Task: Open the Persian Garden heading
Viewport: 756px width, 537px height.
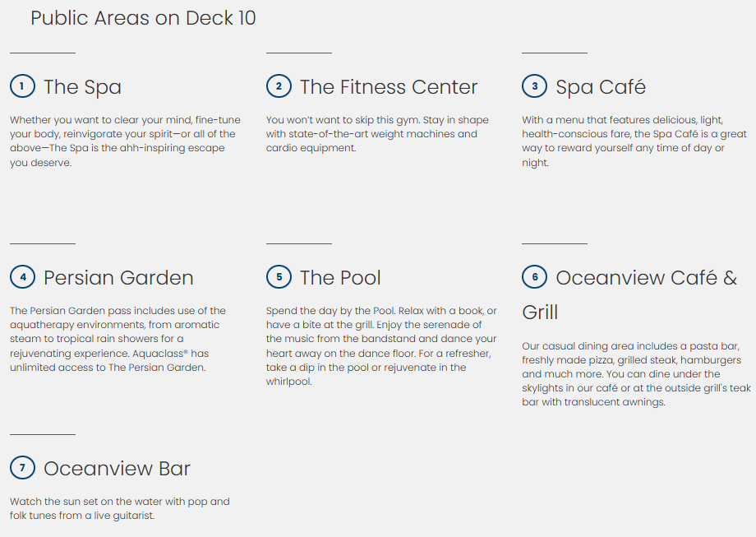Action: click(x=118, y=278)
